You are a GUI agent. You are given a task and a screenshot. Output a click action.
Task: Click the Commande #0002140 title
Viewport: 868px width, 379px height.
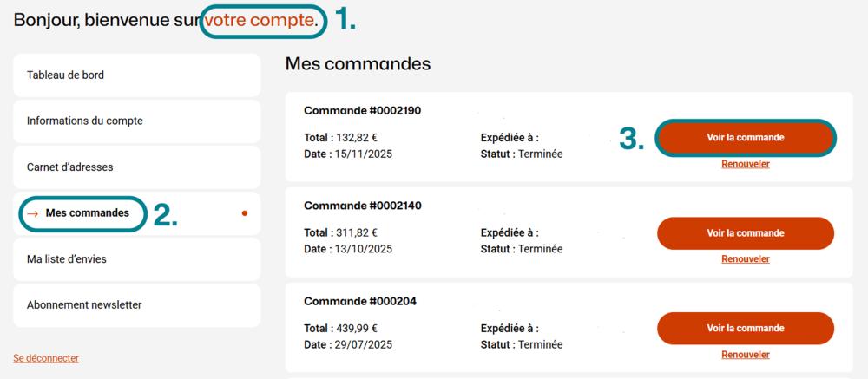pos(363,206)
